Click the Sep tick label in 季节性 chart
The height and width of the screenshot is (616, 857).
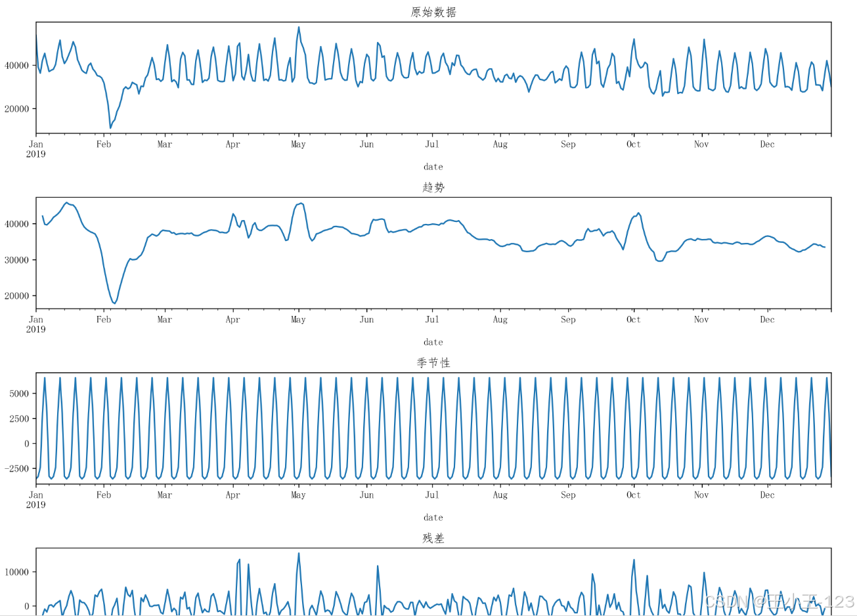(x=568, y=495)
